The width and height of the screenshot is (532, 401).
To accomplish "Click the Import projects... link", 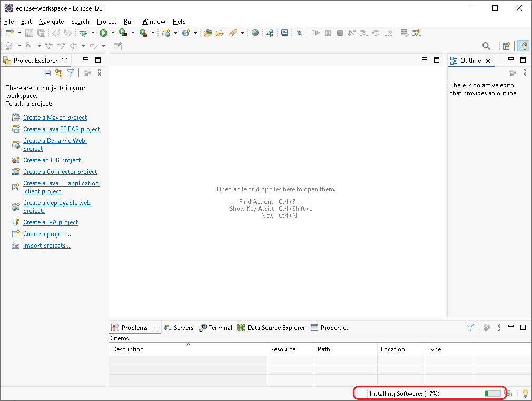I will click(47, 246).
